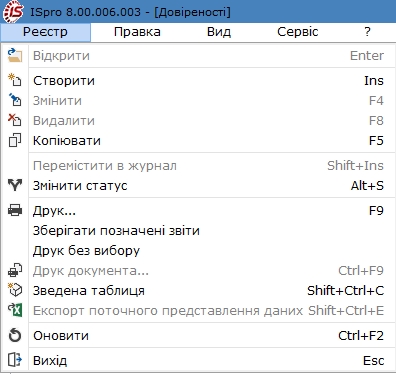Open Зведена таблиця from the menu
The height and width of the screenshot is (374, 396).
(207, 290)
